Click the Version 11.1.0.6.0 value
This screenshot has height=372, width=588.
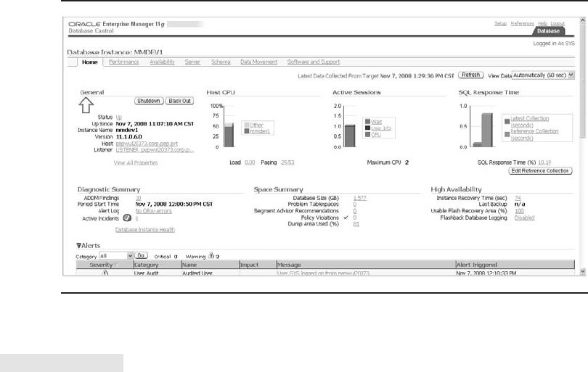[129, 137]
